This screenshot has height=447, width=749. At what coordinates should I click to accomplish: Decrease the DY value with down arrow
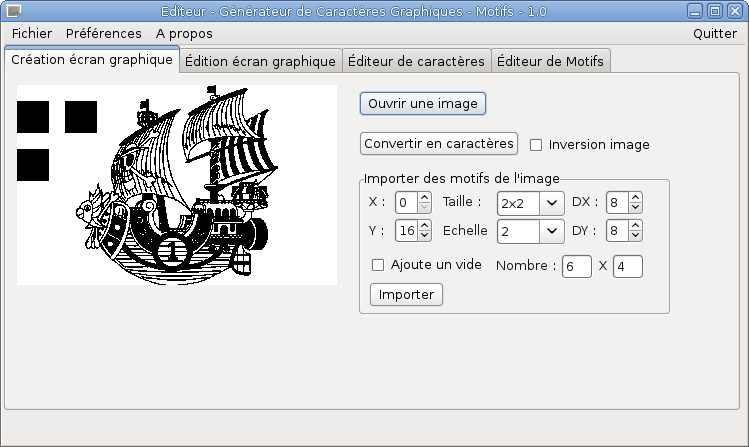click(635, 235)
